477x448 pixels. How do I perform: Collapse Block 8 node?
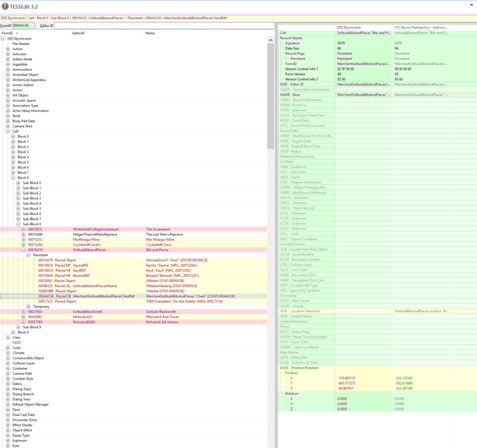click(x=13, y=178)
